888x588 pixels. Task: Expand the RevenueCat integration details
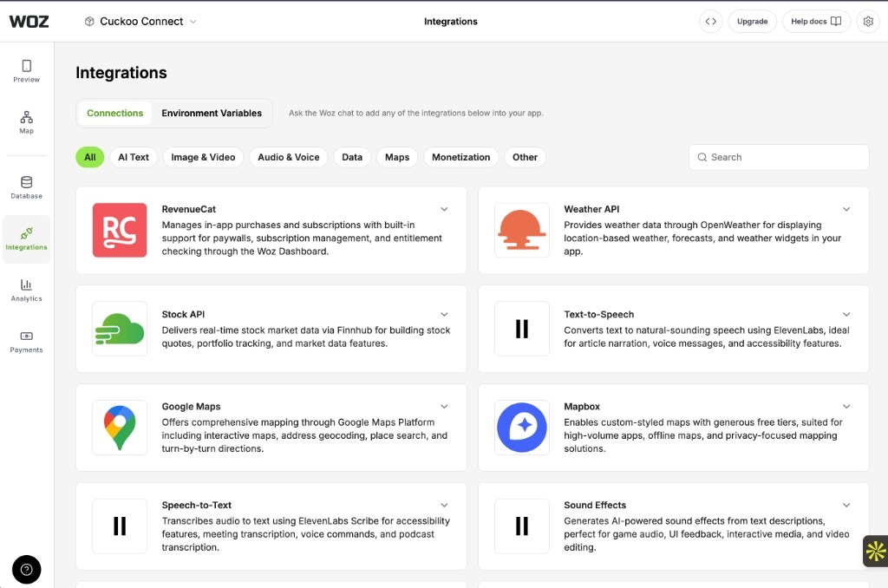(x=444, y=209)
